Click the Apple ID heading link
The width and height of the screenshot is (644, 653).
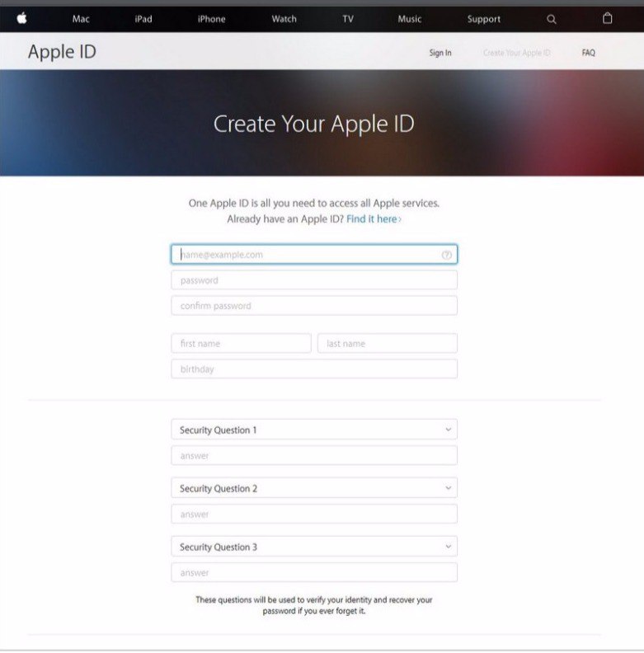click(62, 52)
